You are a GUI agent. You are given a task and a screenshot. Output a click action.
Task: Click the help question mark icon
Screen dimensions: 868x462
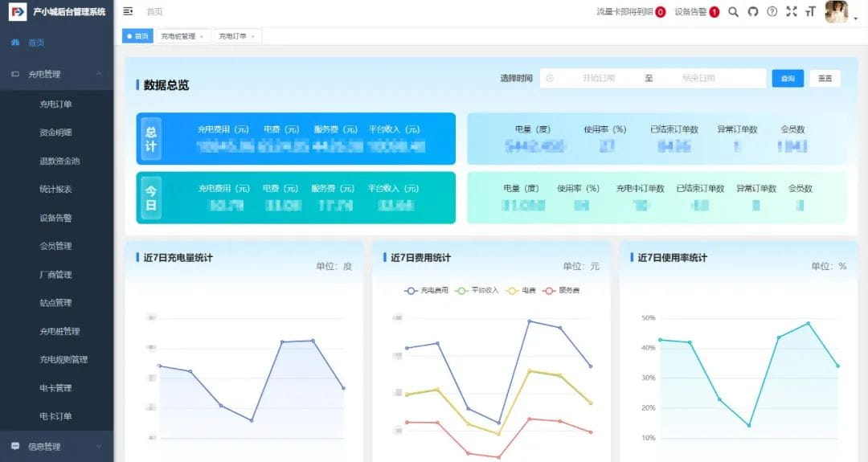772,11
